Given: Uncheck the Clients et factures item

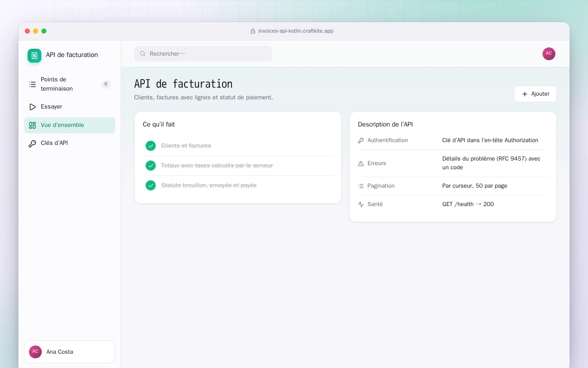Looking at the screenshot, I should click(151, 146).
